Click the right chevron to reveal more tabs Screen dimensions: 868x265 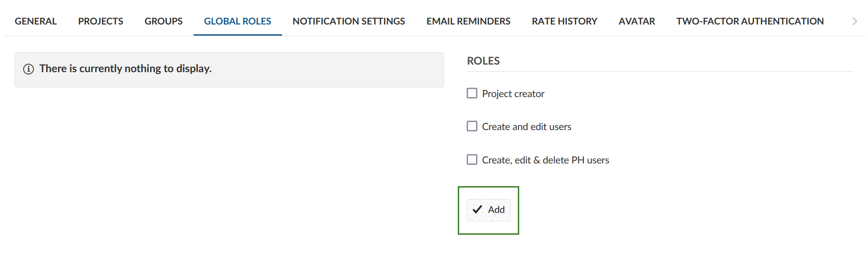click(855, 20)
